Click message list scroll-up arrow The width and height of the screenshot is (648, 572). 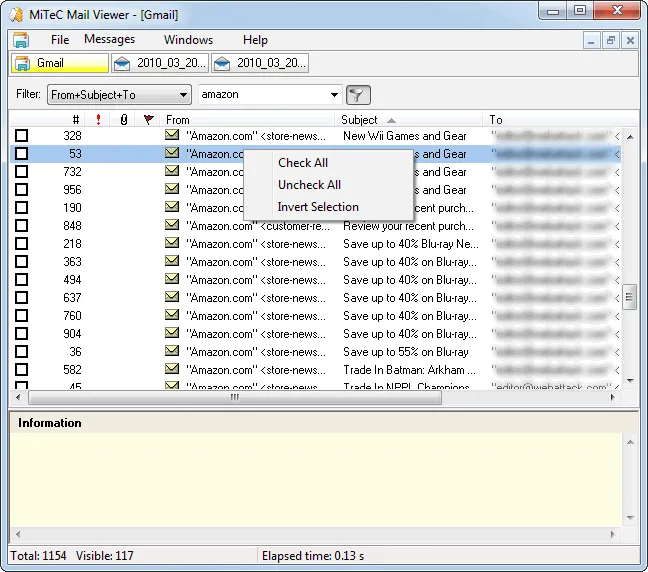click(x=630, y=137)
